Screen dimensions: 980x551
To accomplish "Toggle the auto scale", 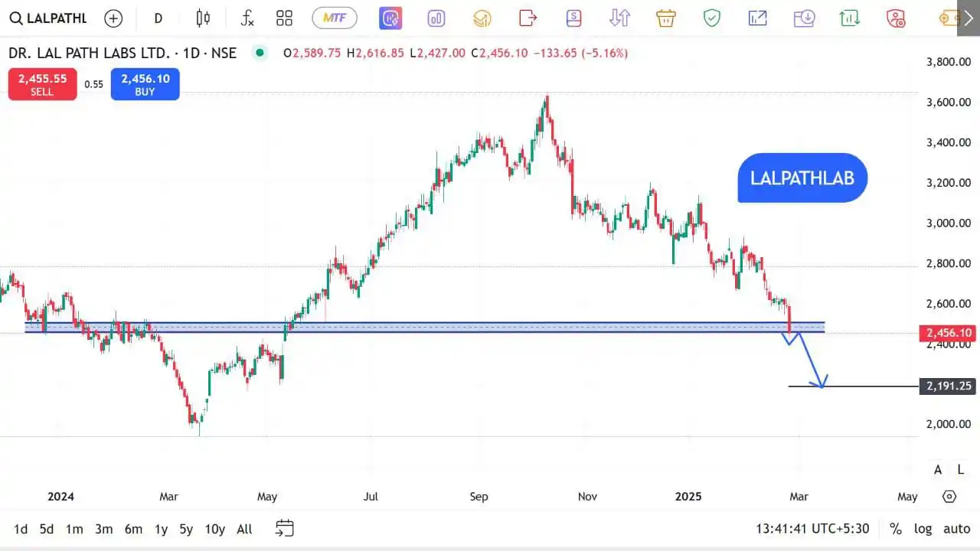I will [x=956, y=529].
